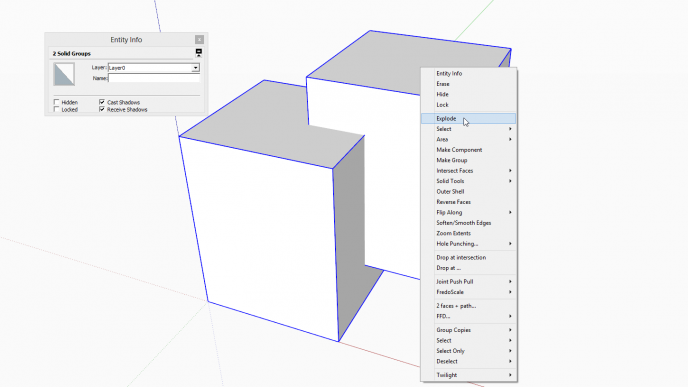Expand the Select submenu under Group Copies
Image resolution: width=688 pixels, height=387 pixels.
[469, 340]
